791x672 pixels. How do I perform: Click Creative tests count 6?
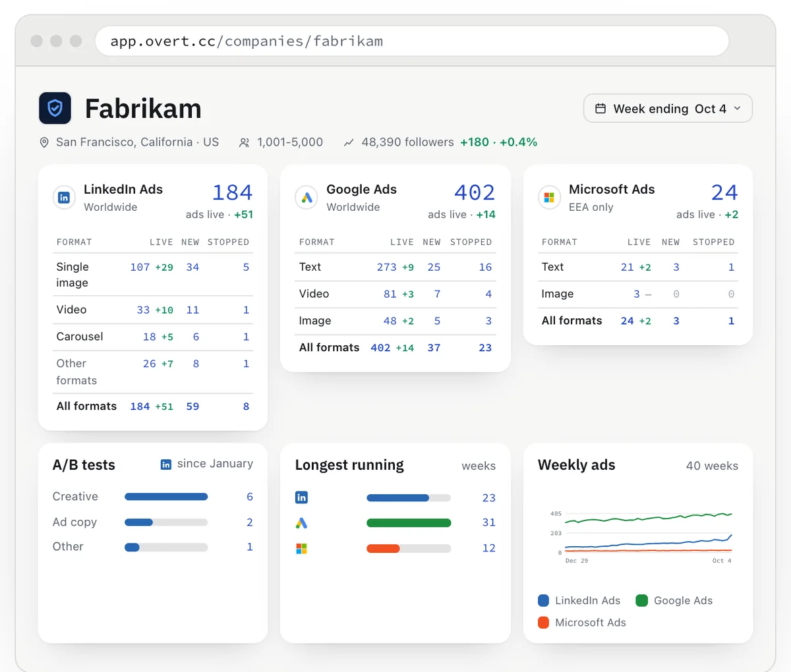click(250, 497)
